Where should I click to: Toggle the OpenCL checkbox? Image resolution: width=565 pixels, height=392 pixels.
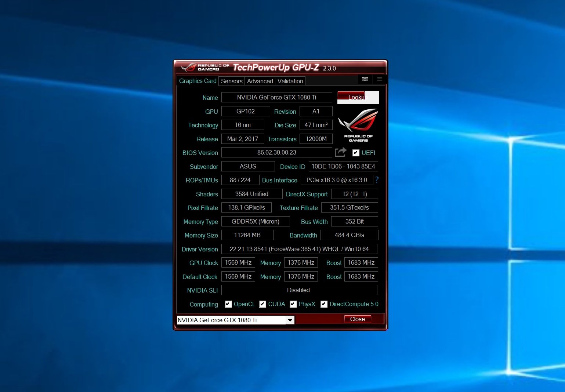click(x=228, y=304)
